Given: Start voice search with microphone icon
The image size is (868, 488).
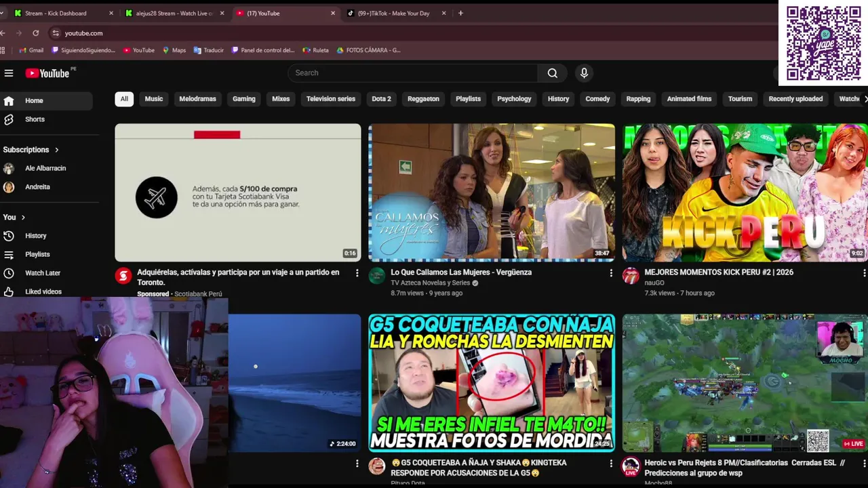Looking at the screenshot, I should [x=584, y=73].
